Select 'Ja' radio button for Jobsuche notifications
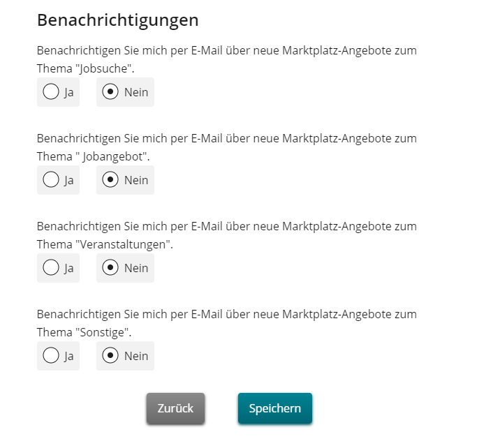 click(x=51, y=92)
